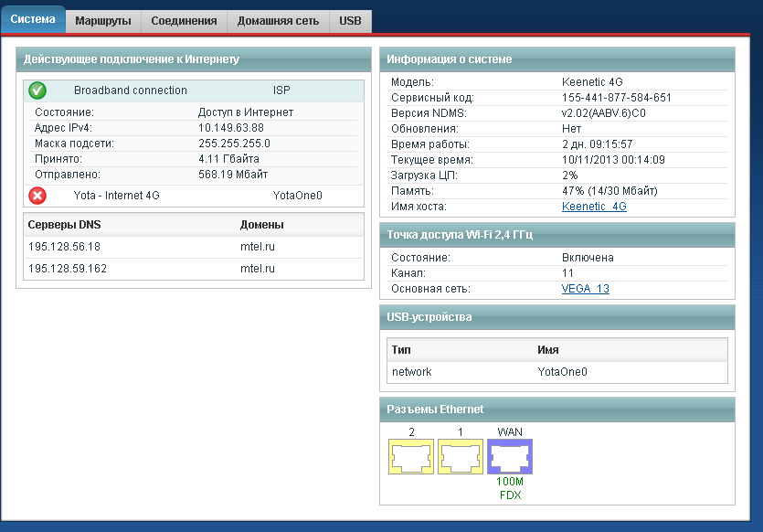Select Ethernet port 2 icon
The width and height of the screenshot is (763, 532).
[x=411, y=456]
